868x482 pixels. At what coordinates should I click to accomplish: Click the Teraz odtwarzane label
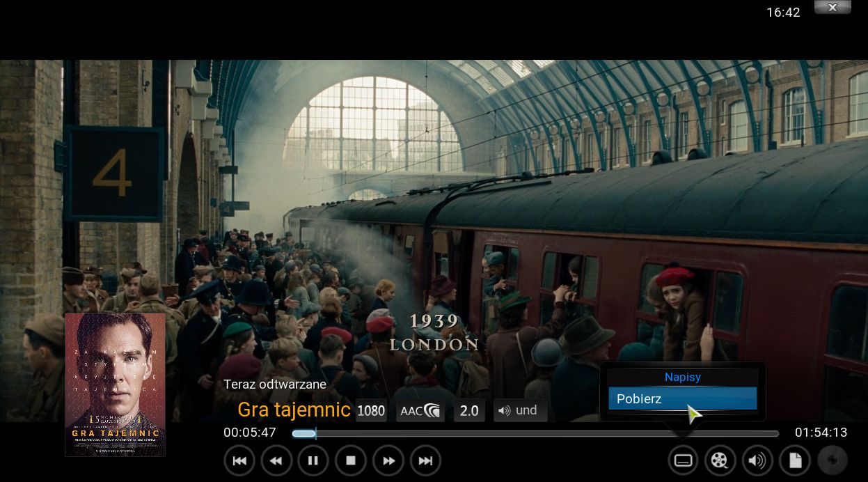pyautogui.click(x=275, y=384)
